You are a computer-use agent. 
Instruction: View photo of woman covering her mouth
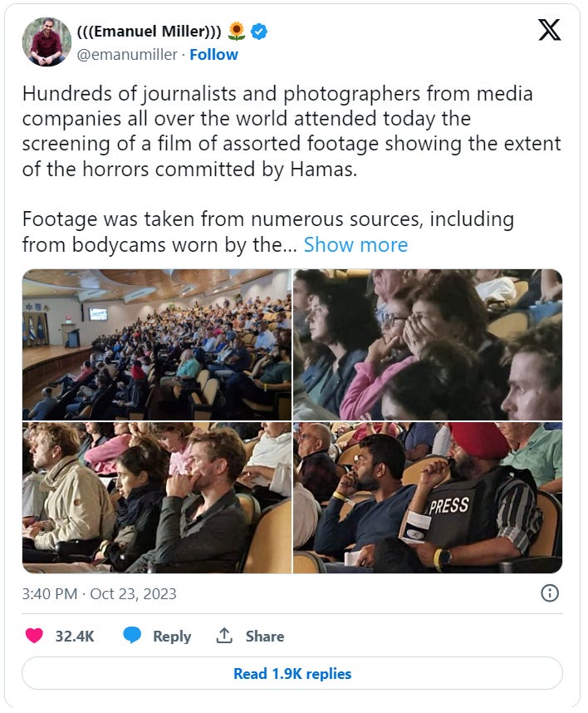pos(428,345)
